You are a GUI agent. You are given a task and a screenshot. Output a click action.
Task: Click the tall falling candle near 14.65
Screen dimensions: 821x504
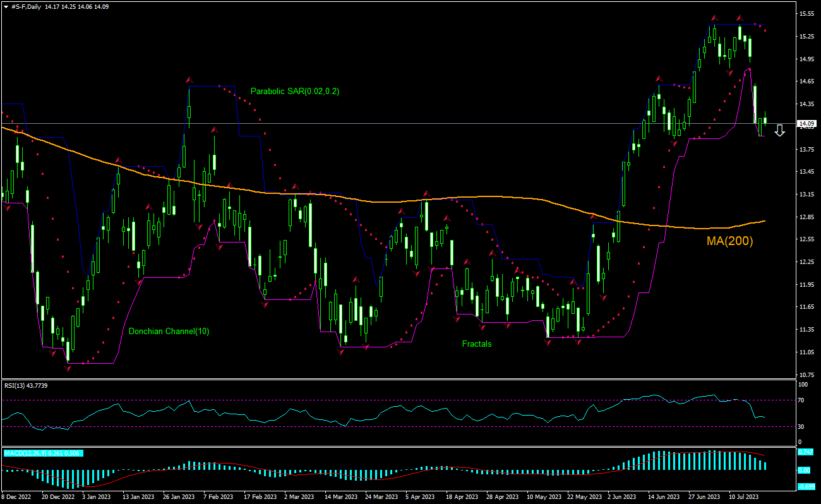(x=755, y=103)
